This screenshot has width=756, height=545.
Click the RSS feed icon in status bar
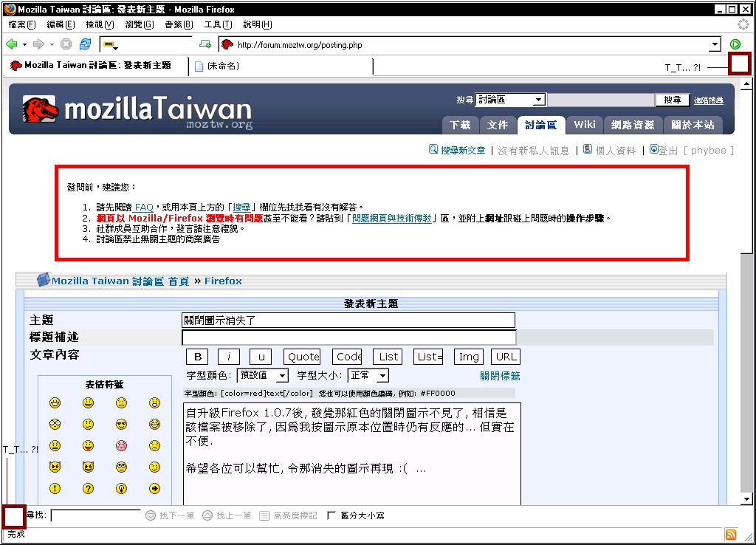click(731, 535)
